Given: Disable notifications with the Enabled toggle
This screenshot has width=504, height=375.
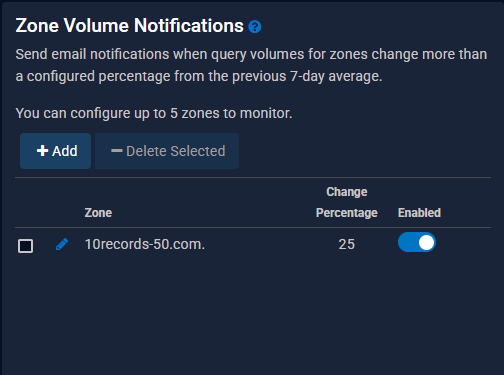Looking at the screenshot, I should (x=417, y=242).
